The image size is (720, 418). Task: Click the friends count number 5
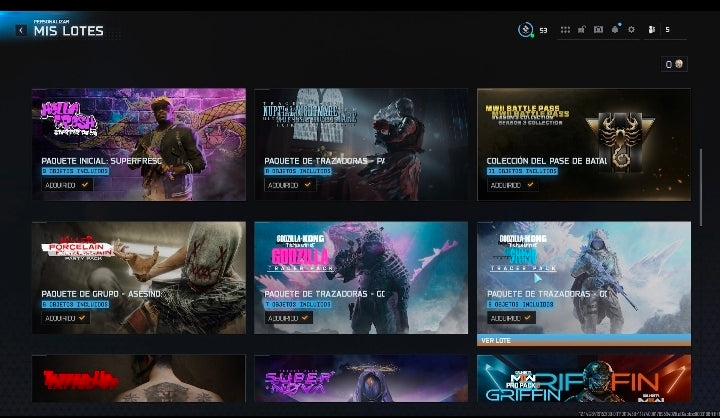tap(667, 29)
